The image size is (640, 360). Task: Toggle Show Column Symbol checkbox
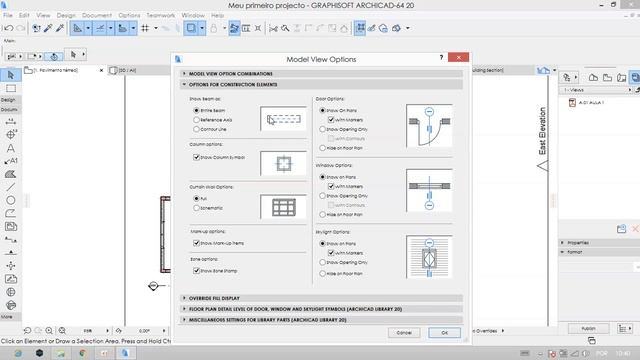[196, 157]
